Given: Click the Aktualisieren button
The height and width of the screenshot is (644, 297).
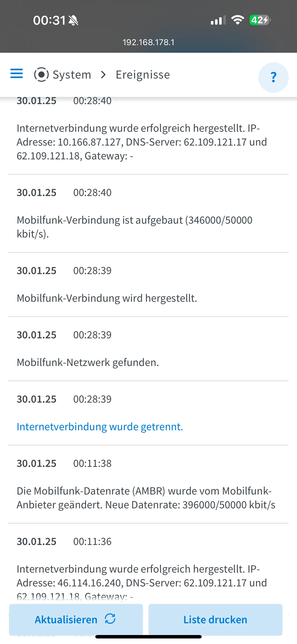Looking at the screenshot, I should pos(76,620).
